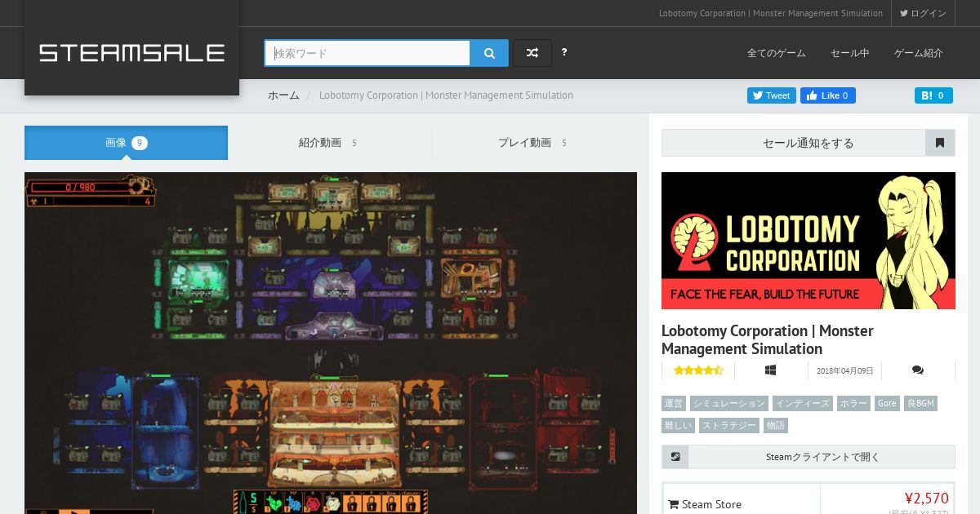The width and height of the screenshot is (980, 514).
Task: Click the 良BGM tag
Action: pyautogui.click(x=920, y=403)
